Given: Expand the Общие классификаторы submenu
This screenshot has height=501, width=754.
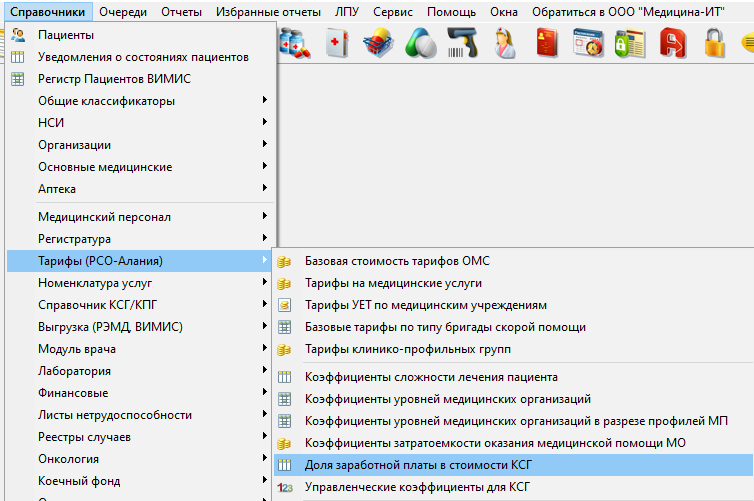Looking at the screenshot, I should (x=106, y=101).
